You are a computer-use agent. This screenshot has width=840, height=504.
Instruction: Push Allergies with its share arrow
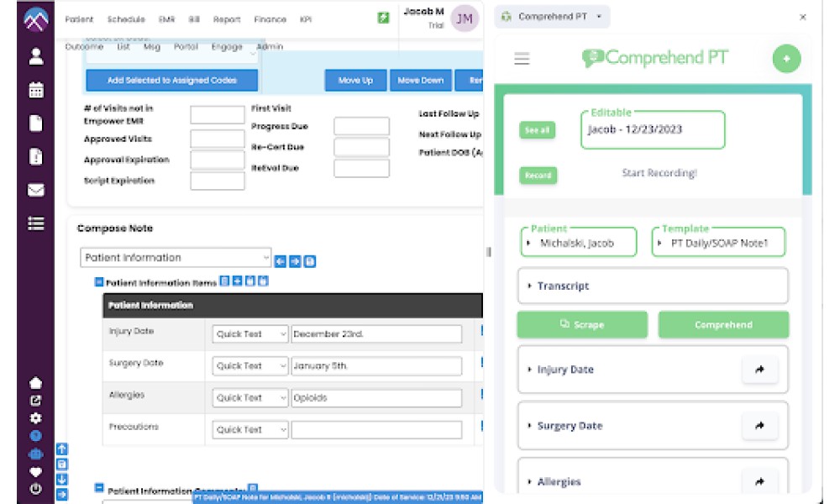pos(759,481)
